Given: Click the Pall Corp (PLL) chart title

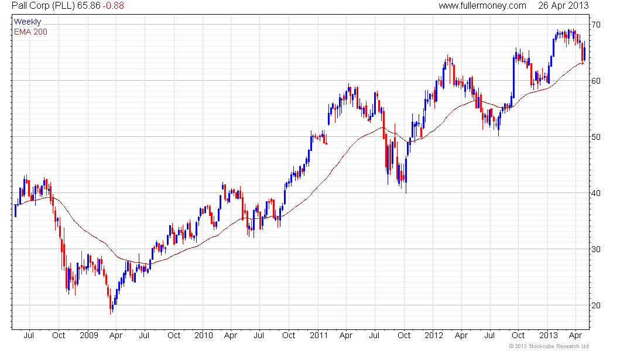Looking at the screenshot, I should click(x=43, y=6).
